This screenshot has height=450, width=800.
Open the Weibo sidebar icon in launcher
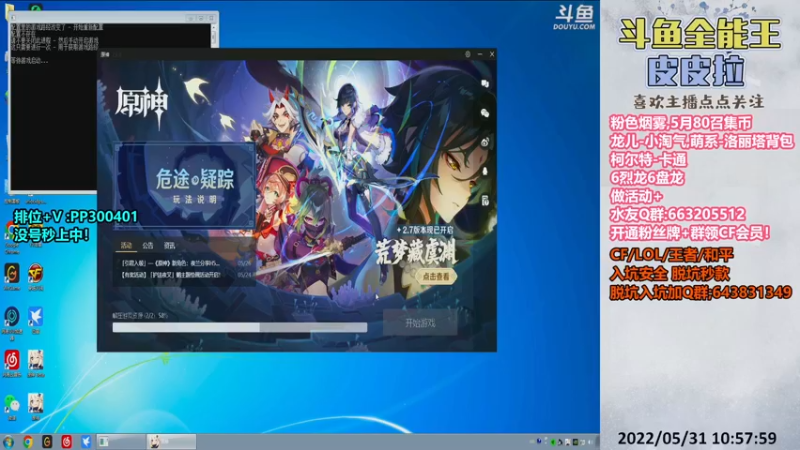click(x=485, y=142)
